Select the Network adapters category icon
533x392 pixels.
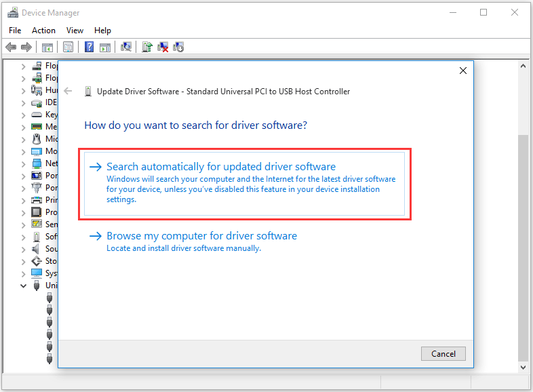point(37,163)
